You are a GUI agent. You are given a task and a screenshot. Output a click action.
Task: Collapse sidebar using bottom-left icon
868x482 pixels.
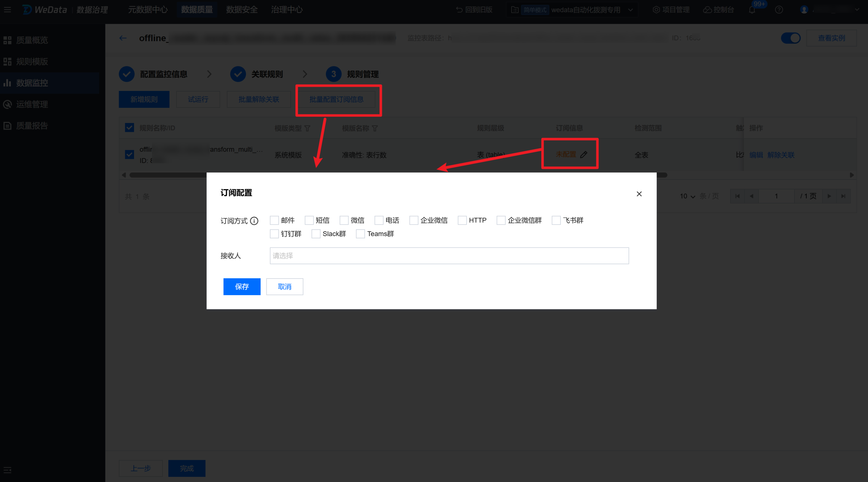coord(7,470)
